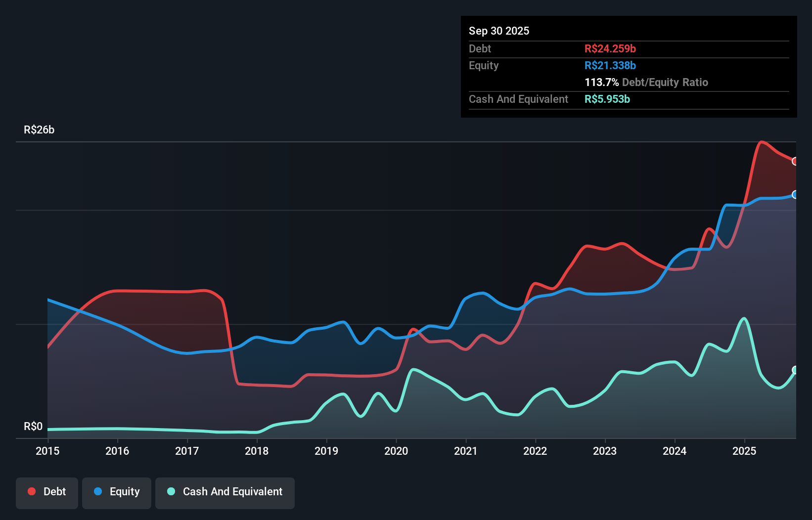This screenshot has width=812, height=520.
Task: Expand details for the Debt/Equity Ratio row
Action: (646, 82)
